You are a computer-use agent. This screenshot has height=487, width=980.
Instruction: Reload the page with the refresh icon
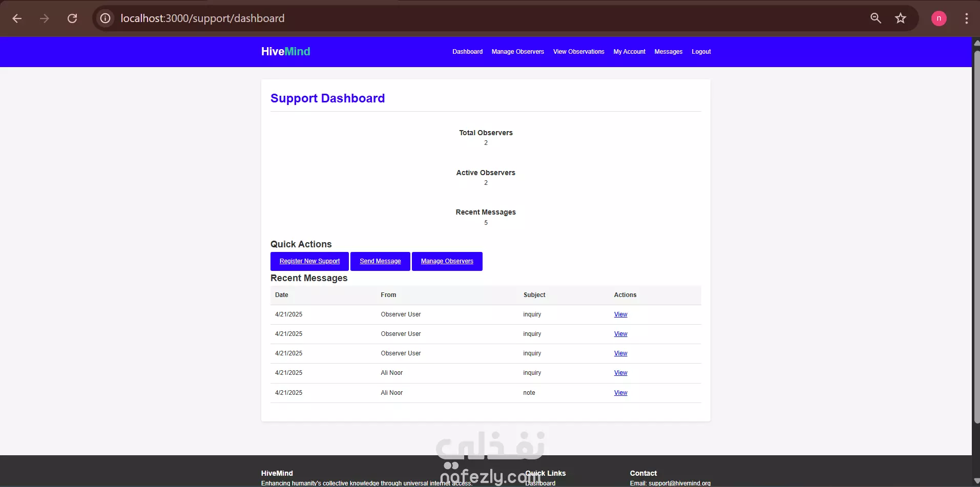point(72,18)
